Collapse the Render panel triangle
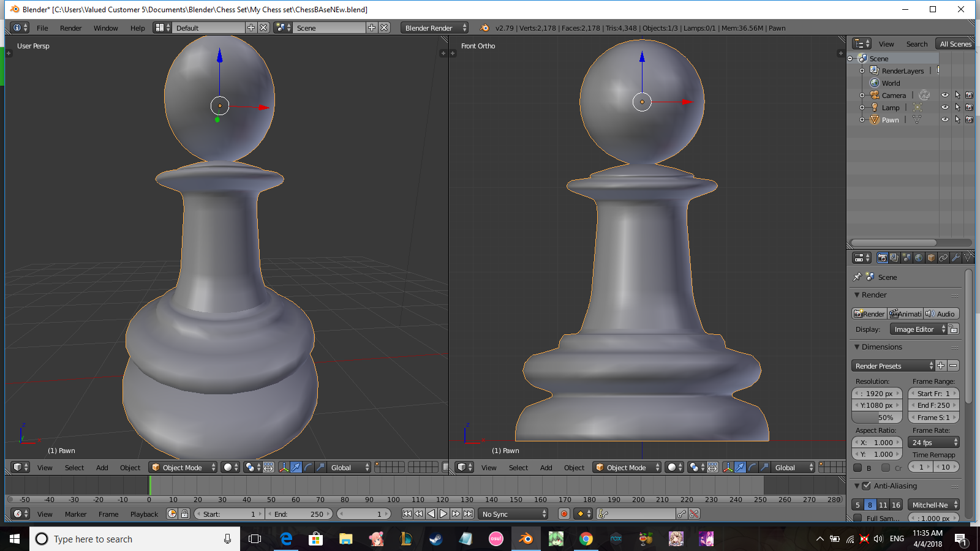The image size is (980, 551). (858, 294)
